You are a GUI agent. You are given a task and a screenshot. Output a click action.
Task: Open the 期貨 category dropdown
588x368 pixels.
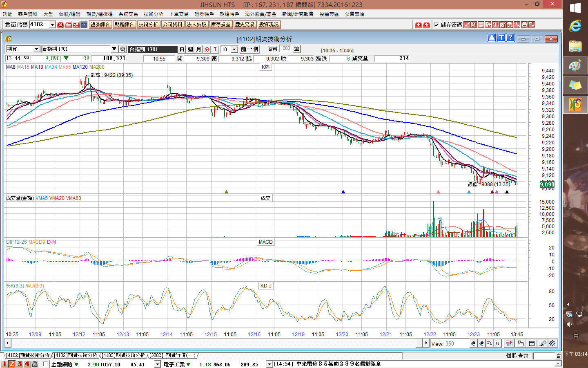click(x=36, y=49)
